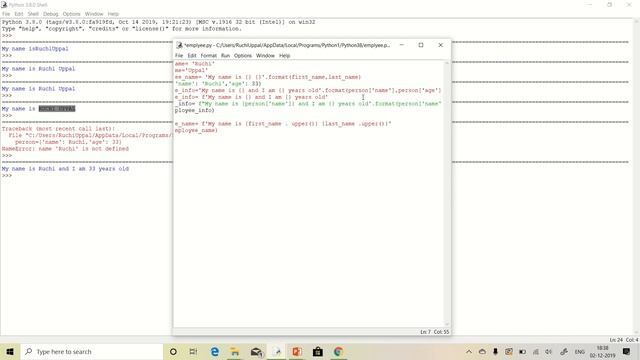Open Help menu in Python Shell window
The image size is (640, 360).
113,14
